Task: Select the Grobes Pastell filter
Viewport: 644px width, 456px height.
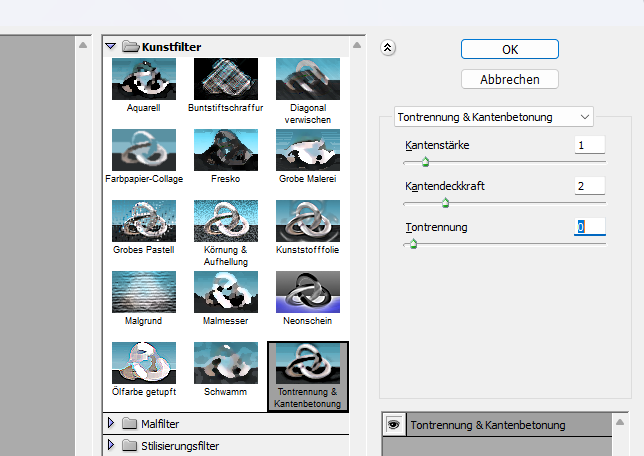Action: pos(144,221)
